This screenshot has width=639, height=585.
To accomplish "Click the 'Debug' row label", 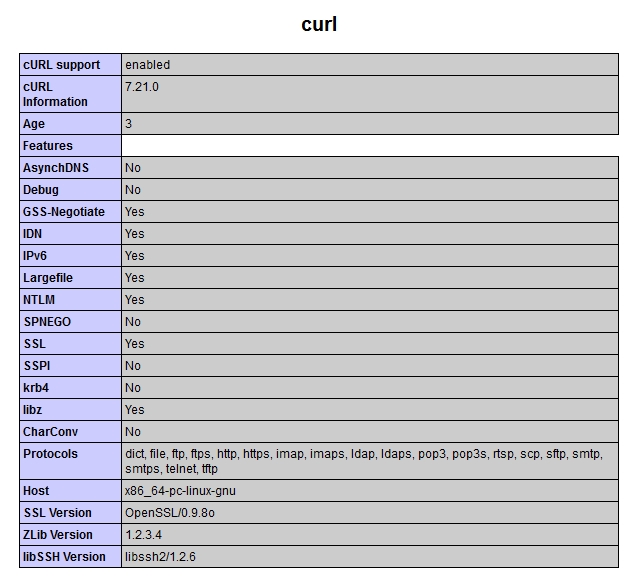I will pyautogui.click(x=71, y=190).
